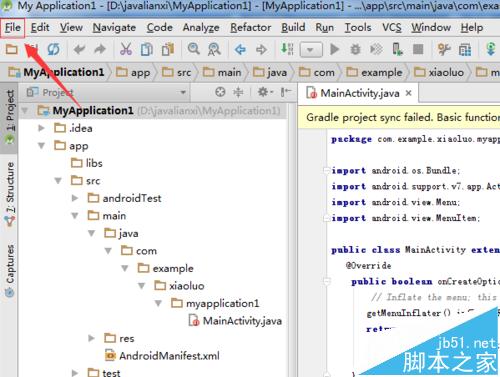Viewport: 500px width, 377px height.
Task: Click the scroll from source target icon
Action: coord(220,92)
